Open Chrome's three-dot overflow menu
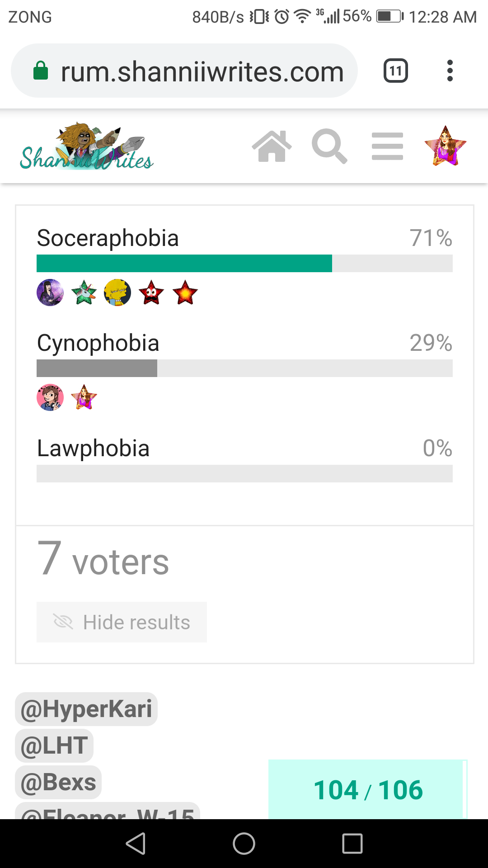 (x=450, y=71)
